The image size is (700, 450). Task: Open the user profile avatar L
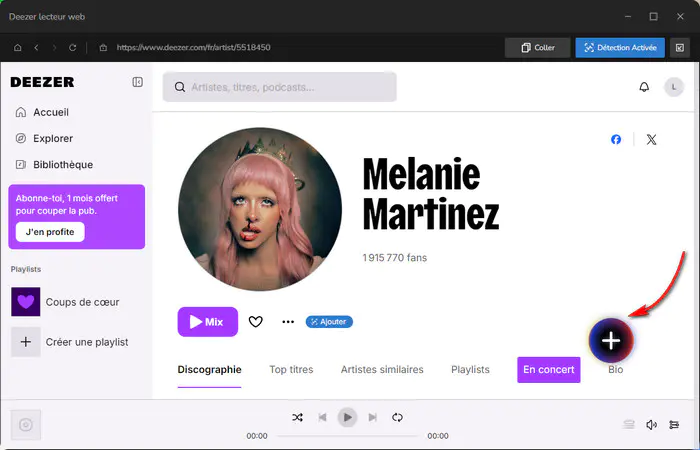point(674,87)
